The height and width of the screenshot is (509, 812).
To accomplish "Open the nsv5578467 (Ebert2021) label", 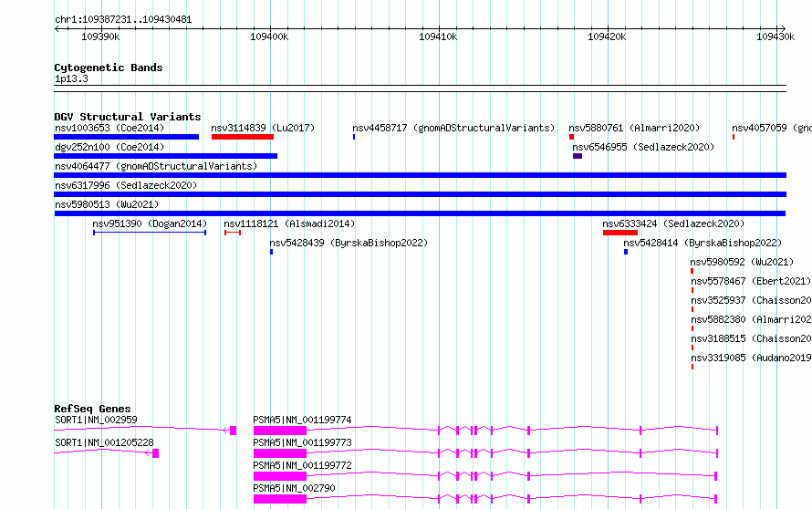I will (x=751, y=281).
